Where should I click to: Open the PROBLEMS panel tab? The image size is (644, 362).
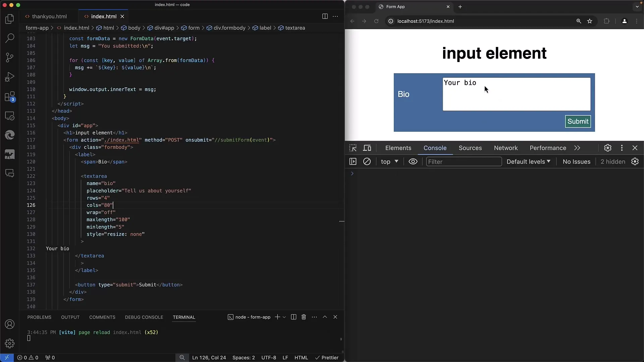tap(39, 317)
